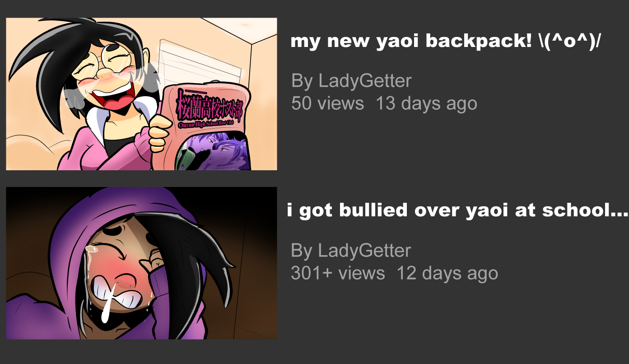Viewport: 629px width, 364px height.
Task: Open the yaoi backpack video thumbnail
Action: (141, 94)
